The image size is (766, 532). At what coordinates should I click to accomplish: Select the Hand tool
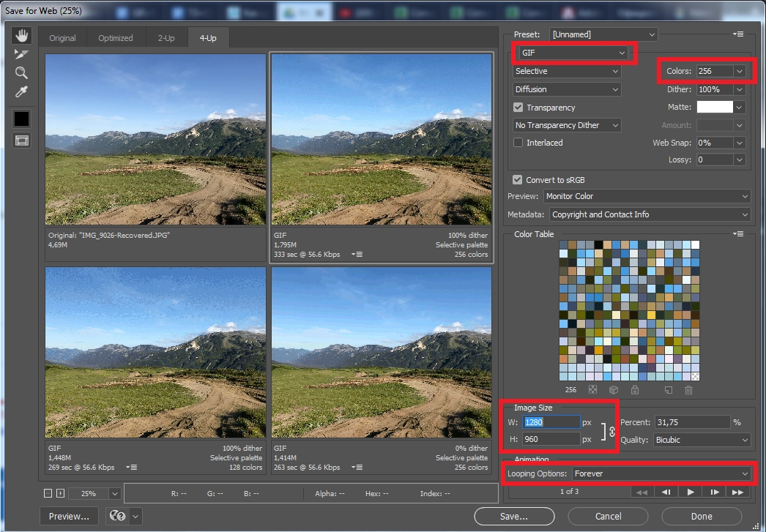[x=21, y=34]
